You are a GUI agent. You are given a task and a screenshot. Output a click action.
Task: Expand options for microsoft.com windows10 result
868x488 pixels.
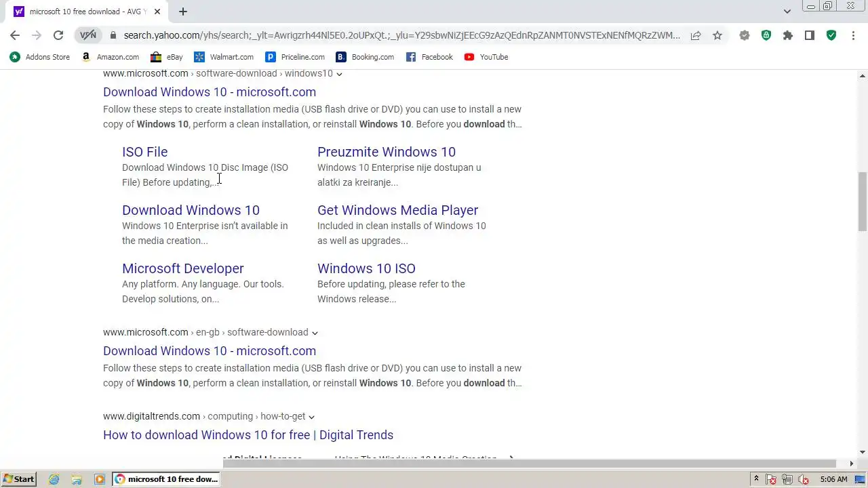point(339,74)
